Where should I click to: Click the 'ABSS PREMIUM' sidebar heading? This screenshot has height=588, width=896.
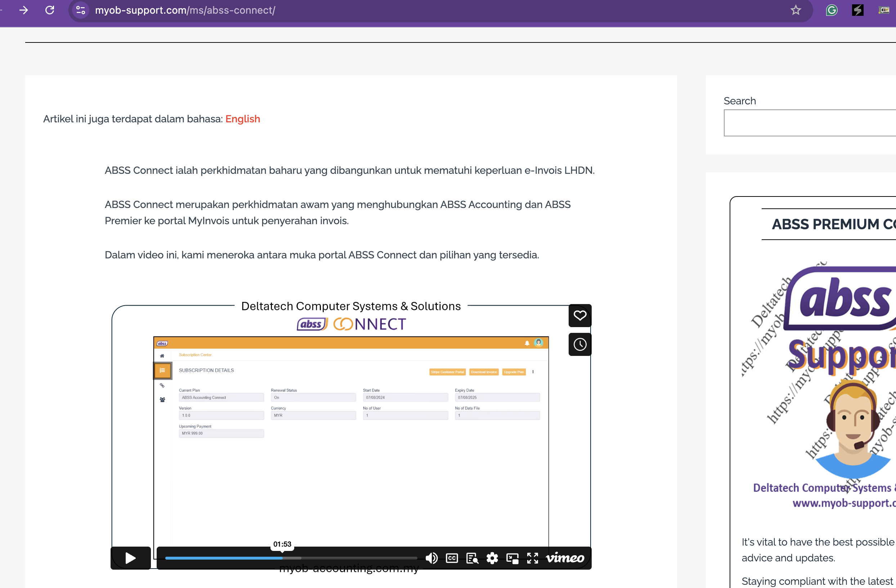(x=834, y=224)
